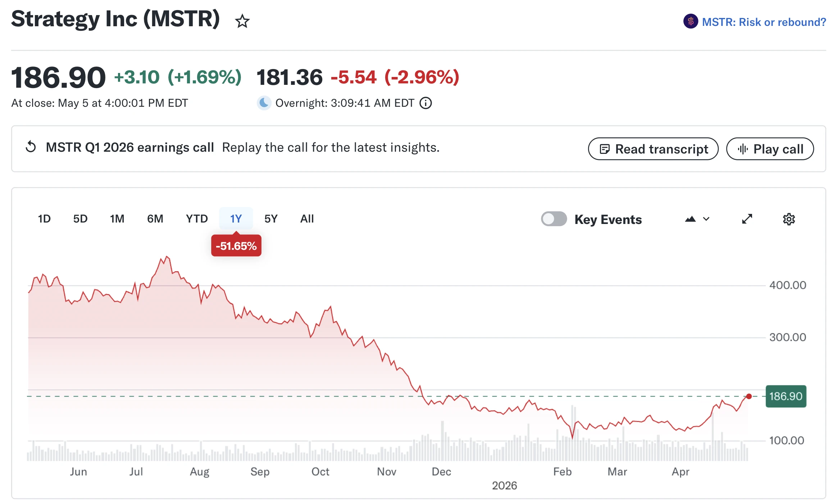The image size is (833, 504).
Task: Open chart type mountain dropdown
Action: [x=697, y=219]
